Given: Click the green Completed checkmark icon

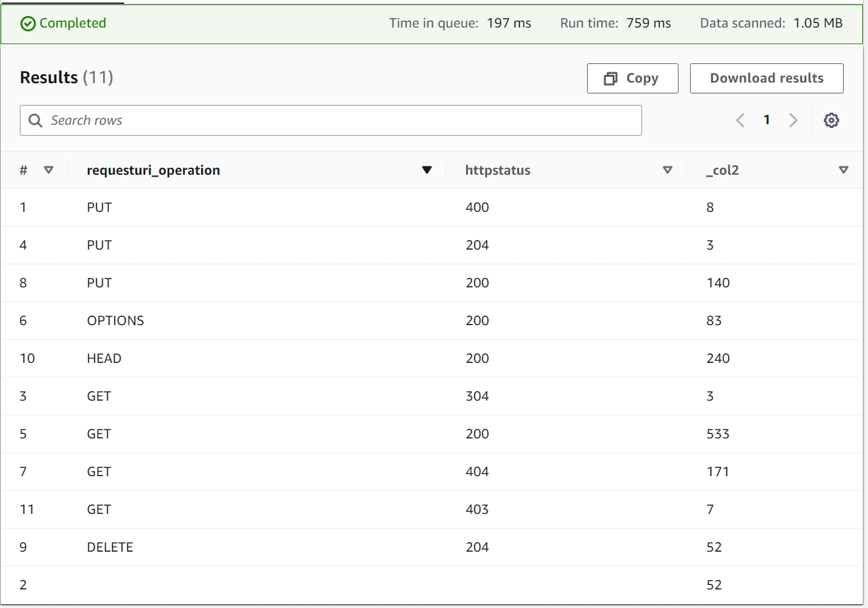Looking at the screenshot, I should pyautogui.click(x=28, y=24).
